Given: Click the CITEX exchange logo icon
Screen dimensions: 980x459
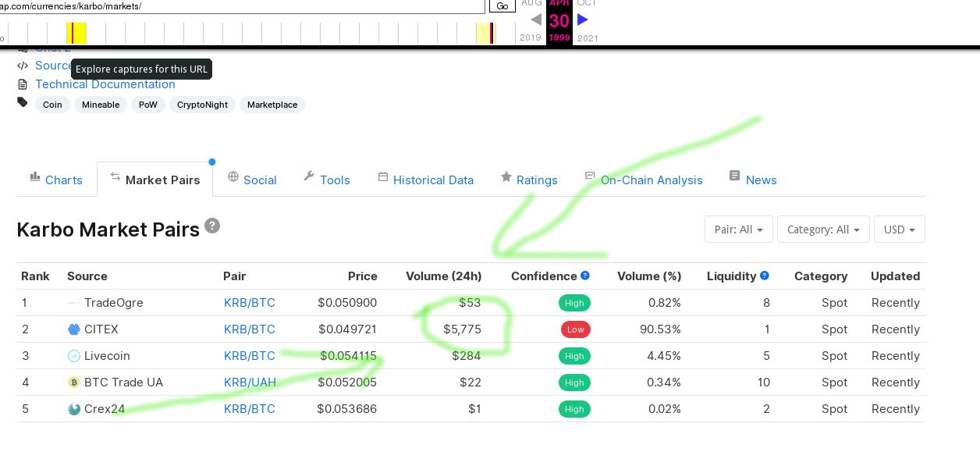Looking at the screenshot, I should coord(74,329).
